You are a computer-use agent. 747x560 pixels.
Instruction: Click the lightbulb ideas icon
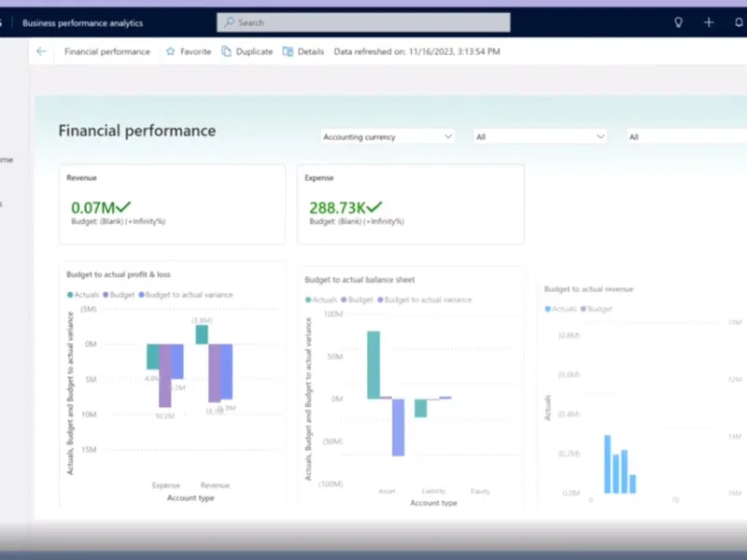[x=679, y=22]
